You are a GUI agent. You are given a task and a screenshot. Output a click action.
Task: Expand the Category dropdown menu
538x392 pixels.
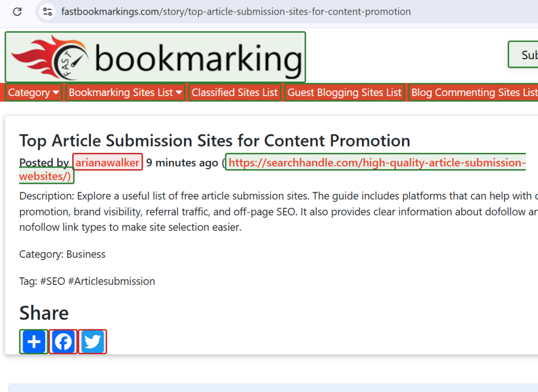click(33, 92)
